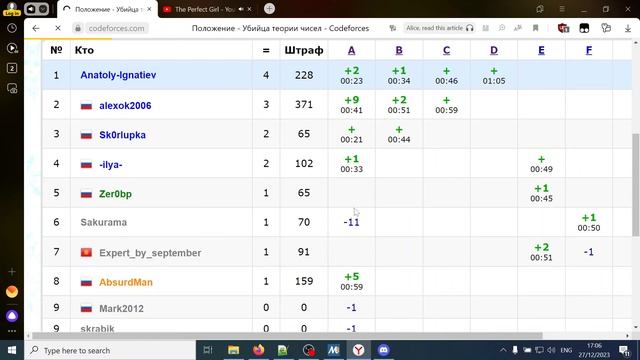Viewport: 640px width, 360px height.
Task: Mute the The Perfect Girl YouTube tab
Action: [241, 9]
